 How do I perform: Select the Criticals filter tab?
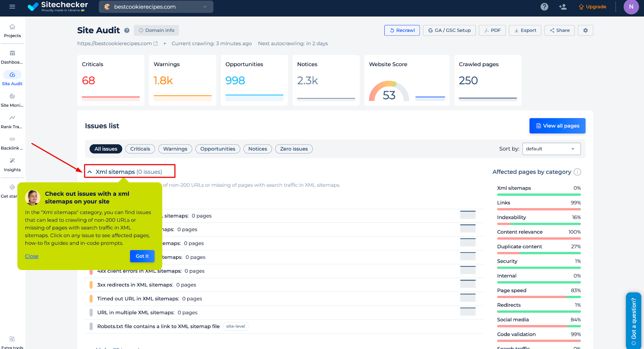click(140, 149)
